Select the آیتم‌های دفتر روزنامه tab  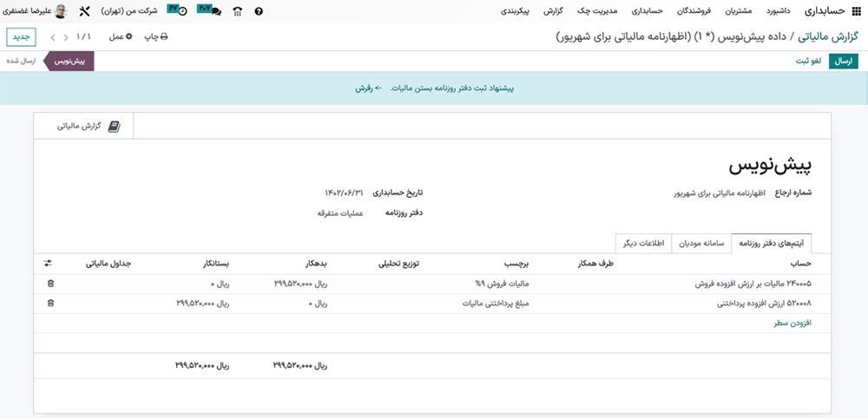(772, 244)
